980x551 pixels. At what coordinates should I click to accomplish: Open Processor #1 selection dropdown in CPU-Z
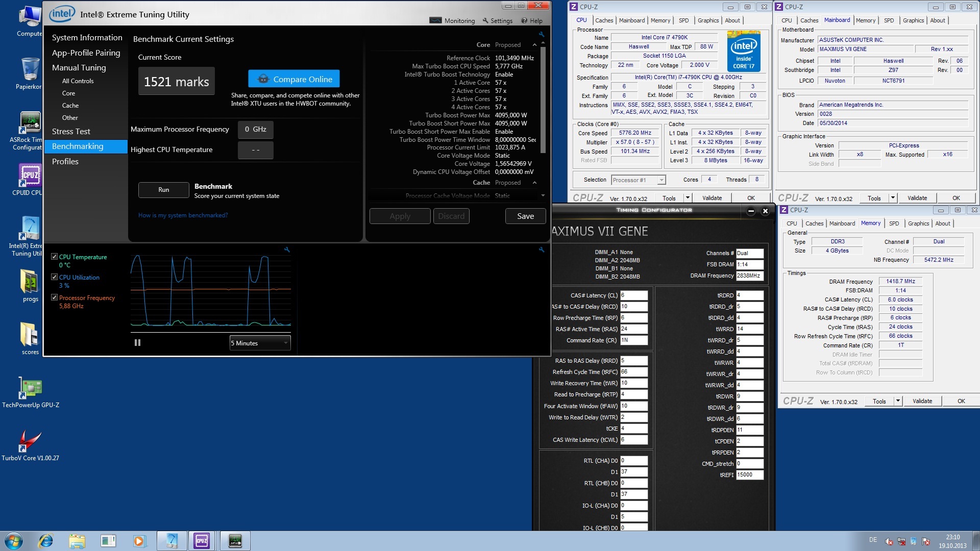[x=639, y=180]
